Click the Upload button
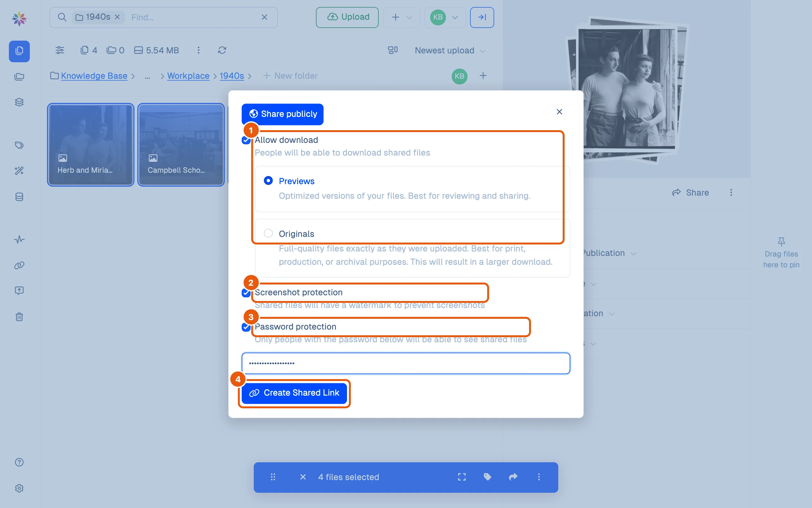 [x=347, y=17]
